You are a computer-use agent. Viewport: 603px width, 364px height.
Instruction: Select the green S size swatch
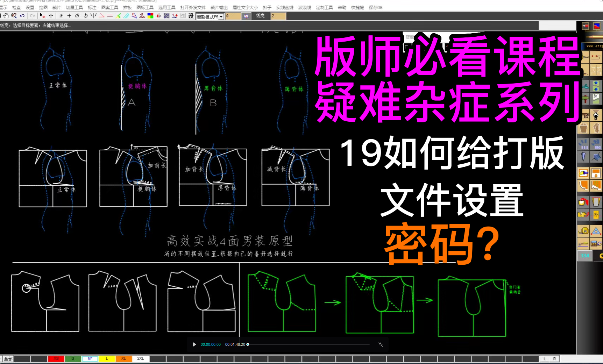pos(73,359)
